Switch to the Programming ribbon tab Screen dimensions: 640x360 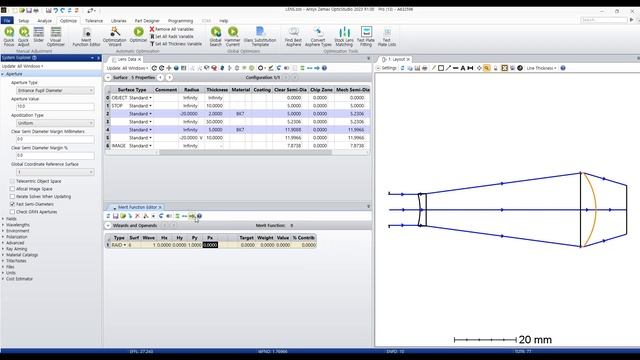point(180,20)
